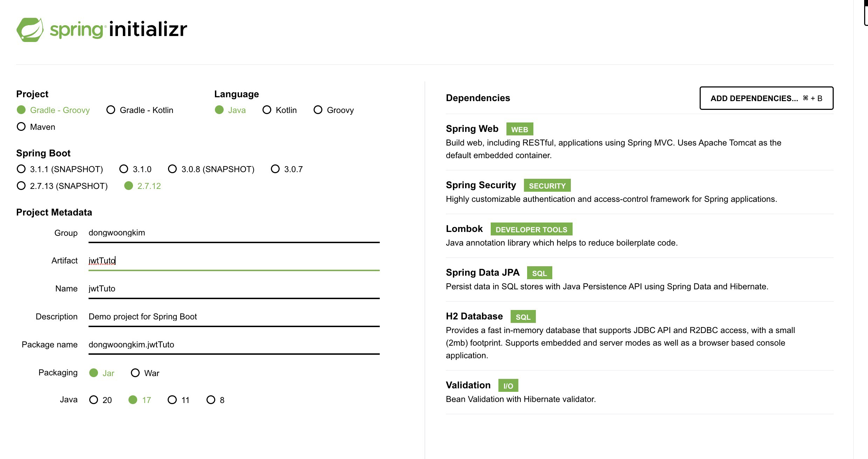
Task: Select Spring Boot 3.1.1 (SNAPSHOT)
Action: [59, 169]
